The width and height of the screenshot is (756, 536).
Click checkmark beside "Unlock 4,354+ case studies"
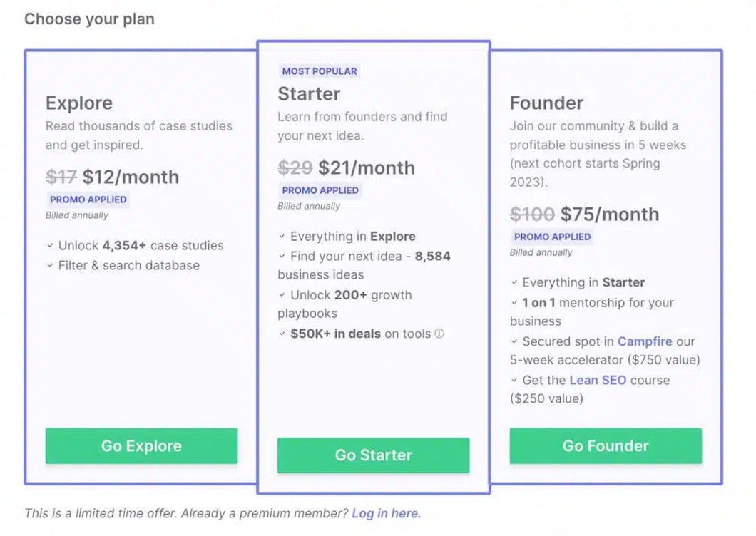pyautogui.click(x=51, y=246)
